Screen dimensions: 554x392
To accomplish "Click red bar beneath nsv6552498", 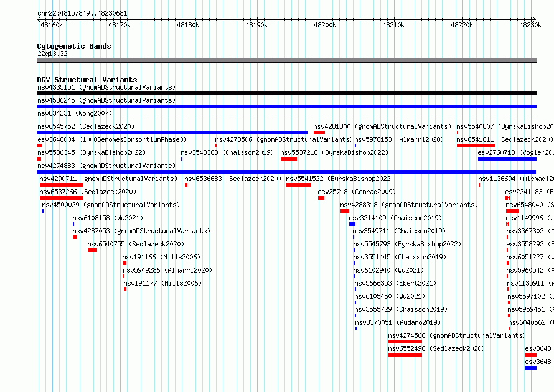I will click(x=405, y=355).
